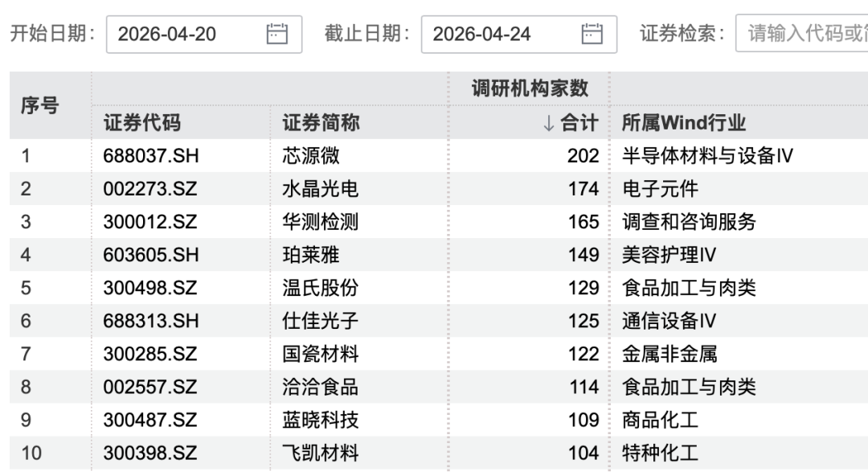The image size is (868, 472).
Task: Select security code 300285.SZ
Action: coord(150,354)
